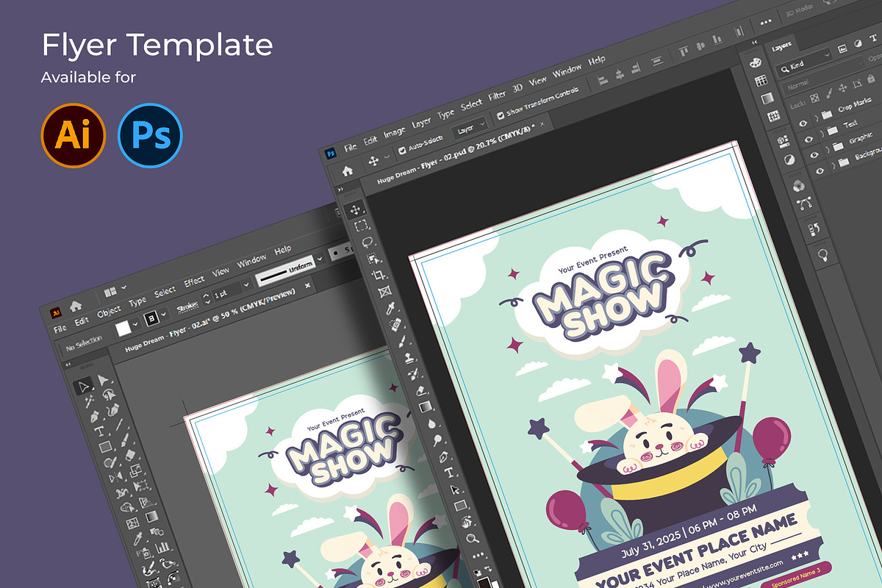Viewport: 882px width, 588px height.
Task: Select the Rectangle tool in Illustrator
Action: (104, 446)
